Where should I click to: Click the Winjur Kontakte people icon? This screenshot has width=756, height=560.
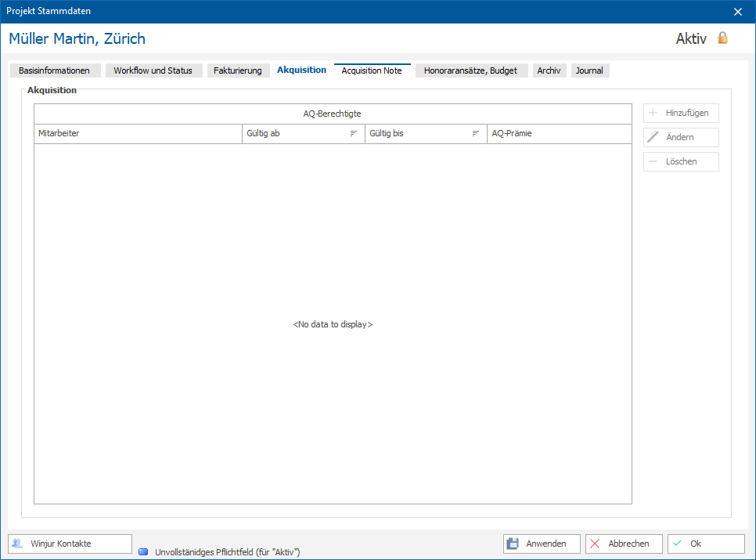pos(17,544)
